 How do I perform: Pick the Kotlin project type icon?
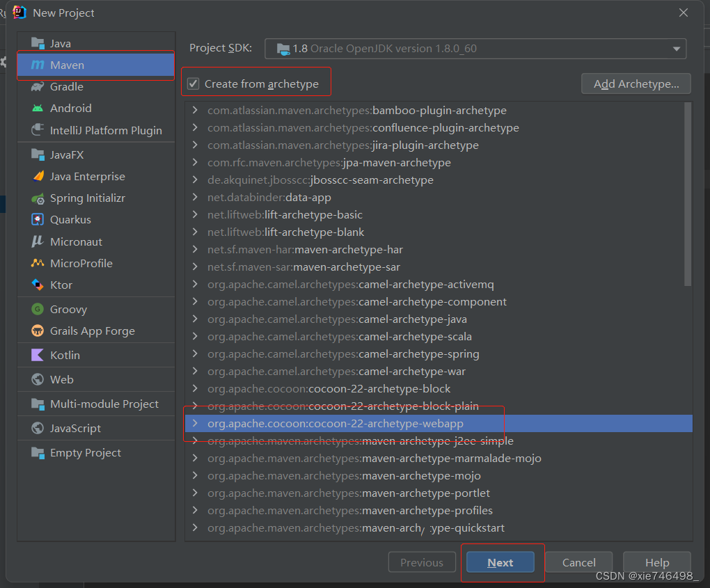tap(39, 355)
